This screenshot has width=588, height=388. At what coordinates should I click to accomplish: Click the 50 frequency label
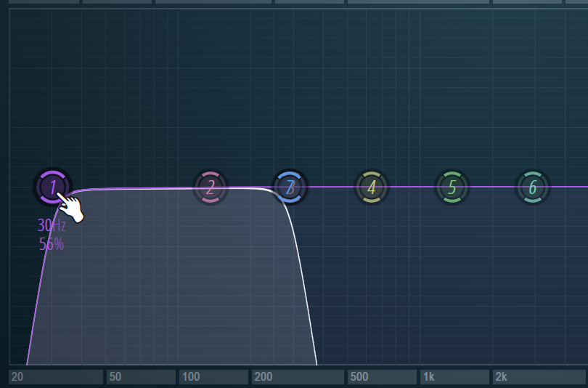(x=115, y=377)
